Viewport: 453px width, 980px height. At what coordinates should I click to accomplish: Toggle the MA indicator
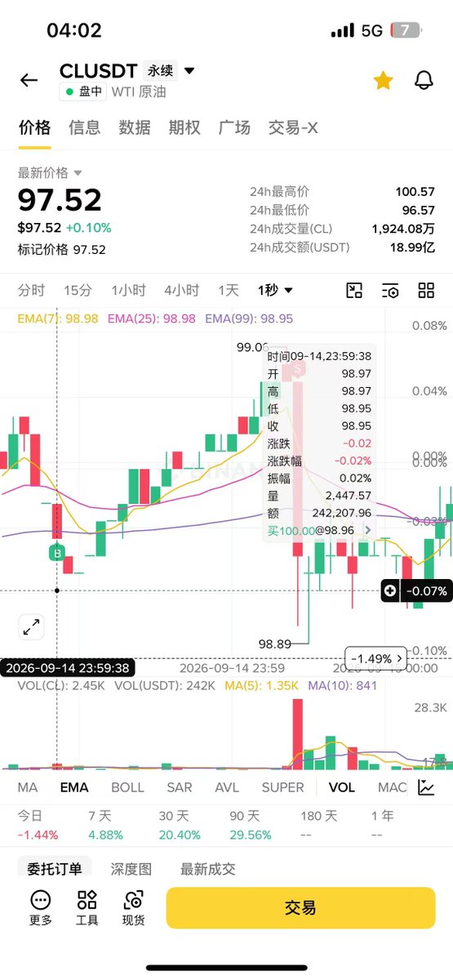pyautogui.click(x=28, y=787)
